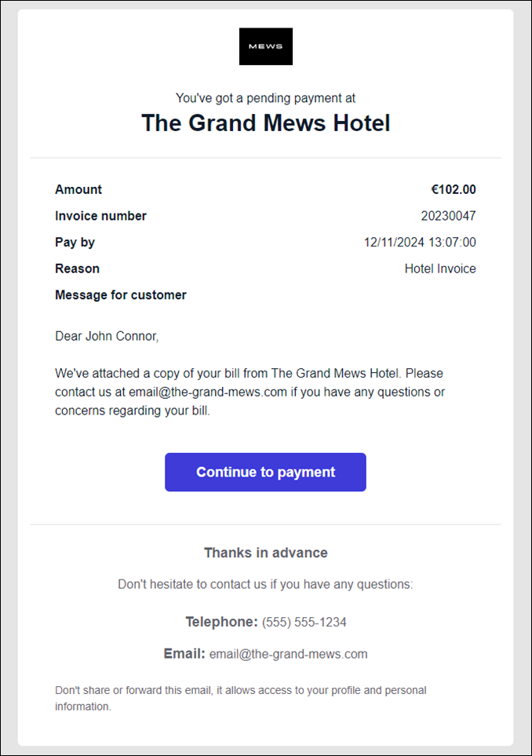This screenshot has width=532, height=756.
Task: Click the €102.00 amount value
Action: coord(453,189)
